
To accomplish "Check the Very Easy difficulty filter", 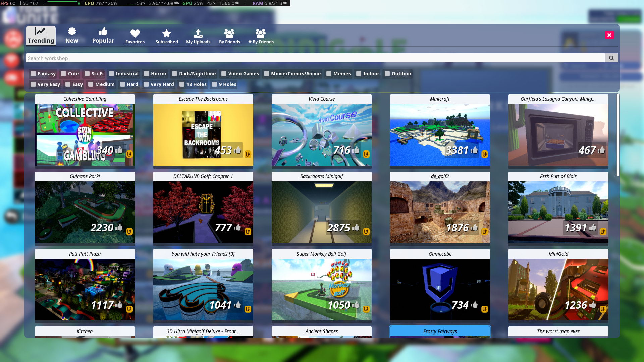I will click(33, 84).
